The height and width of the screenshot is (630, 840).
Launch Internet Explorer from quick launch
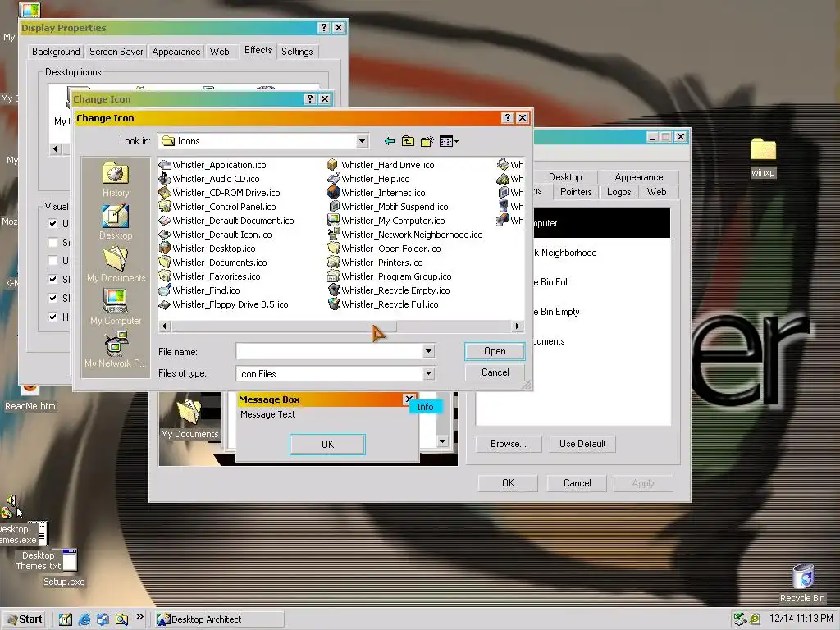pyautogui.click(x=84, y=619)
